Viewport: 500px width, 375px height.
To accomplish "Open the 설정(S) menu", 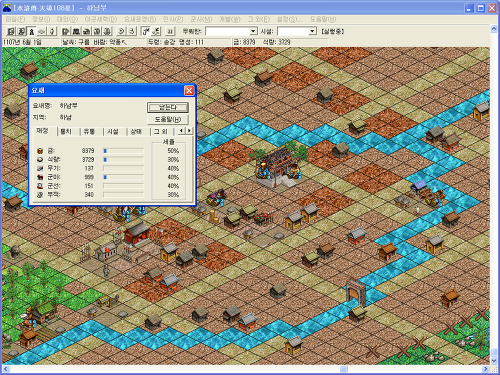I will click(290, 19).
